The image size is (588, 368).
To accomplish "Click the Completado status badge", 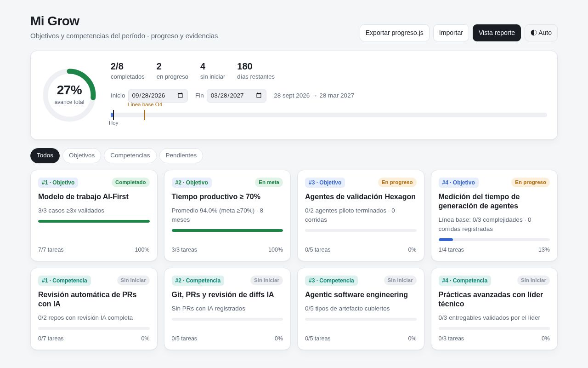I will [x=130, y=182].
